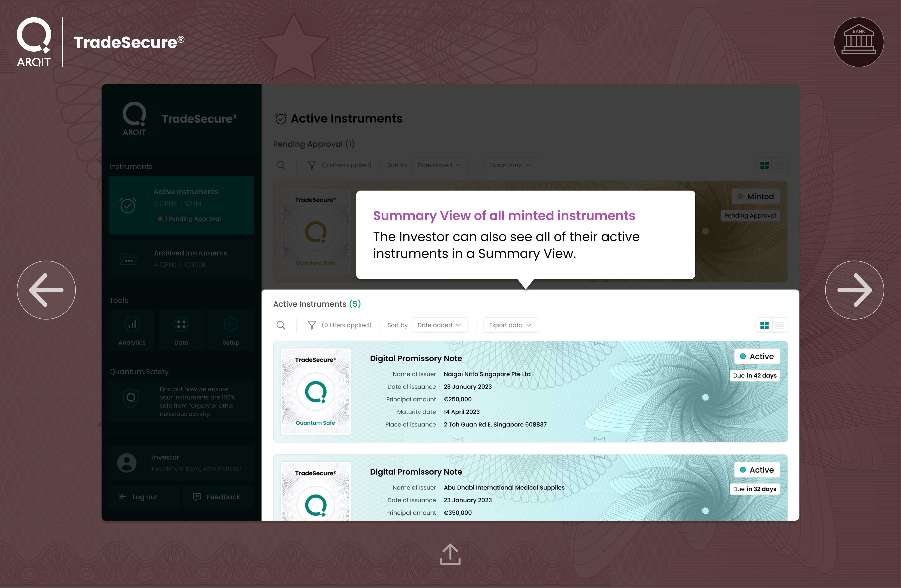The image size is (901, 588).
Task: Click the search icon in Active Instruments (5)
Action: (281, 325)
